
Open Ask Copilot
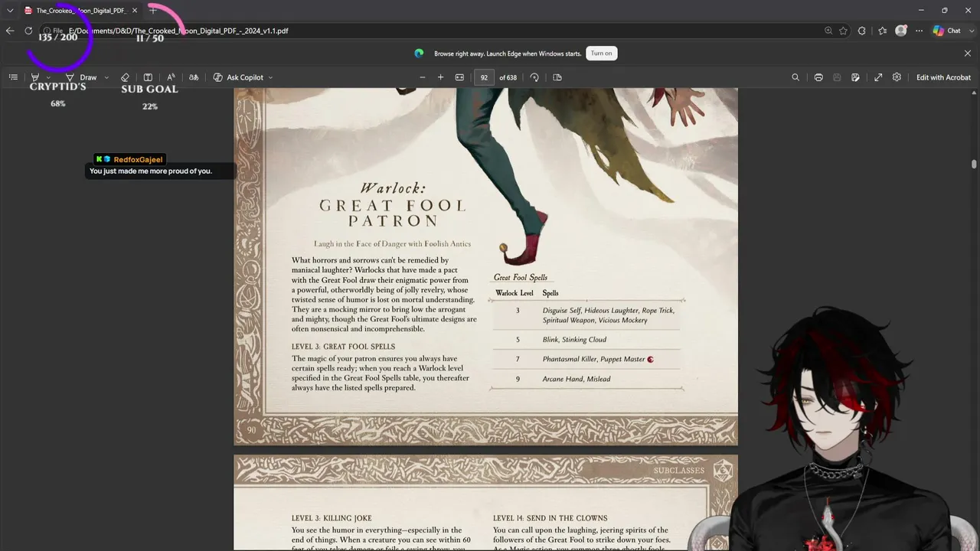click(x=238, y=77)
